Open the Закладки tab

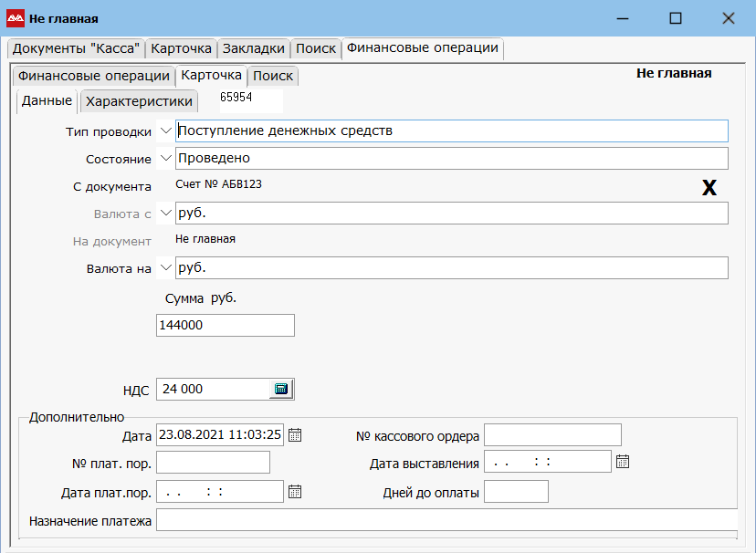click(254, 48)
